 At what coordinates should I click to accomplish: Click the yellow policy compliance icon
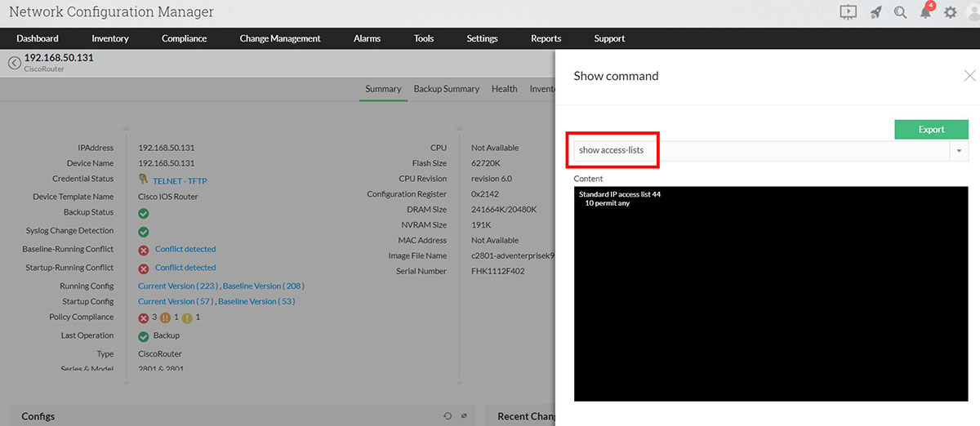pyautogui.click(x=187, y=317)
